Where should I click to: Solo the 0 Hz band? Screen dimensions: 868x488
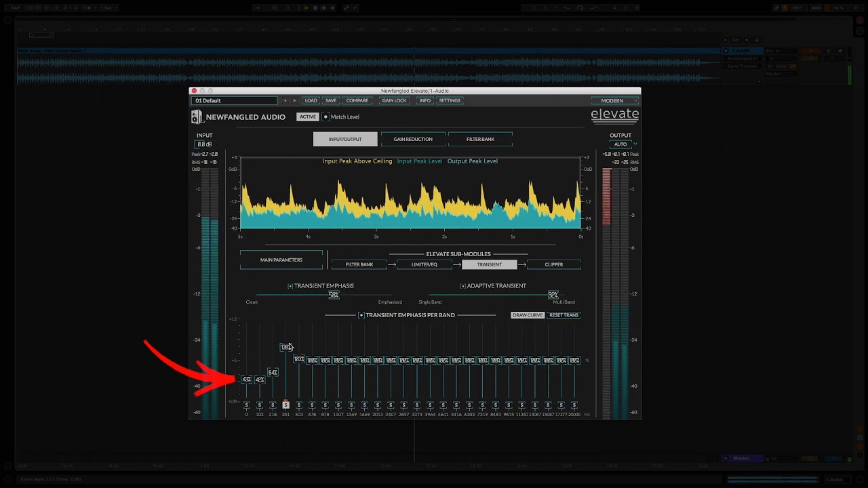[x=246, y=405]
